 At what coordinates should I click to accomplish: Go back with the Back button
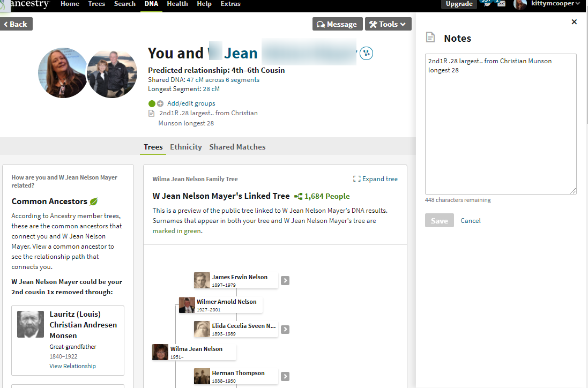[16, 24]
